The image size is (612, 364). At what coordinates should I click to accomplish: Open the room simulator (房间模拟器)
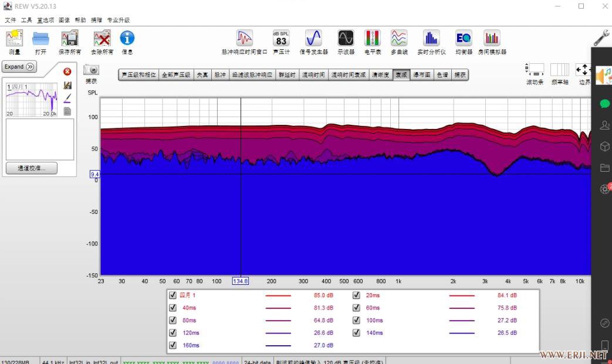[492, 39]
